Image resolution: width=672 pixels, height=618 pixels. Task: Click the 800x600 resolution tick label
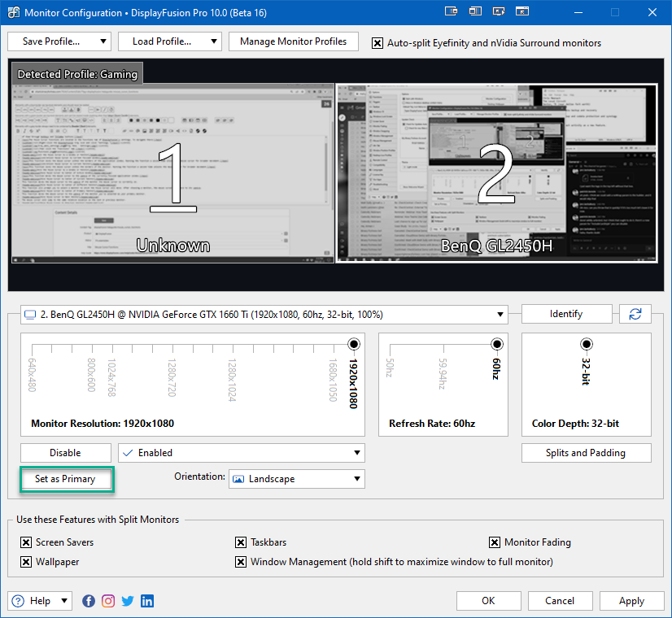(91, 375)
